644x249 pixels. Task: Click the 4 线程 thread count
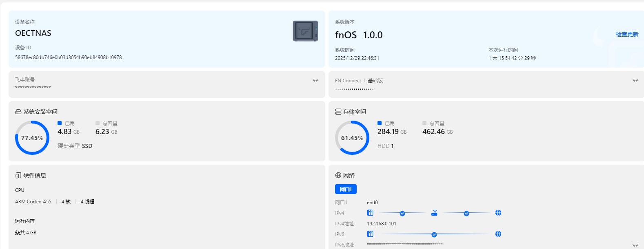tap(87, 202)
